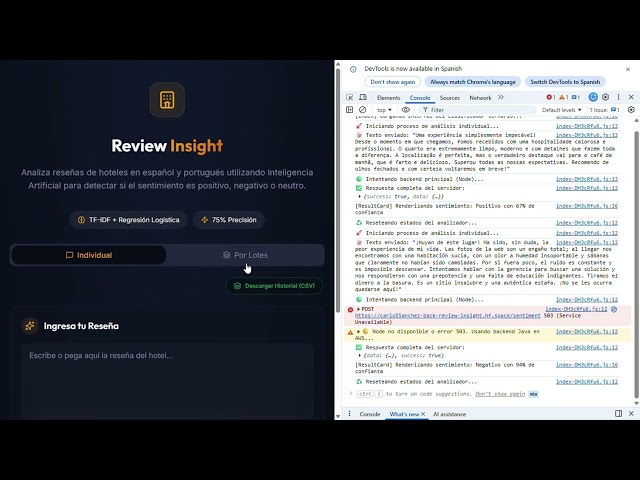Click the blue circular icon beside DevTools settings
This screenshot has width=640, height=480.
pos(593,97)
